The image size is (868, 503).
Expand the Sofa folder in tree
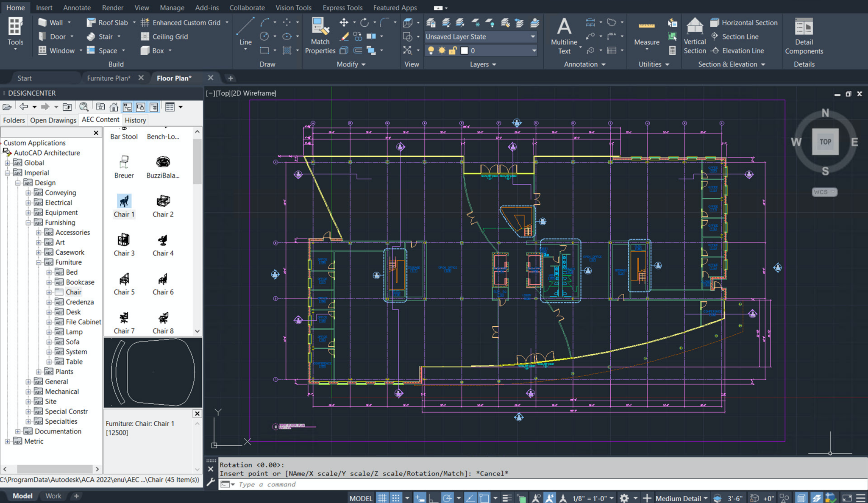click(49, 342)
